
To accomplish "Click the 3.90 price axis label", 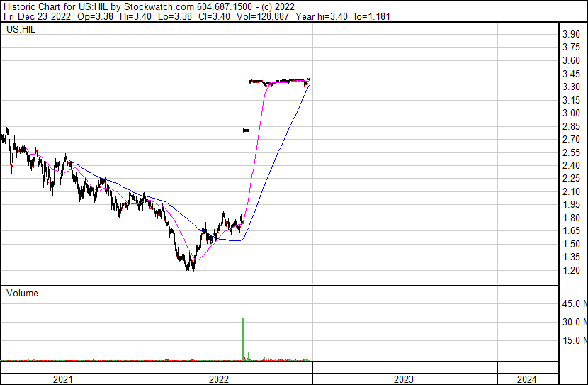I will click(x=570, y=35).
